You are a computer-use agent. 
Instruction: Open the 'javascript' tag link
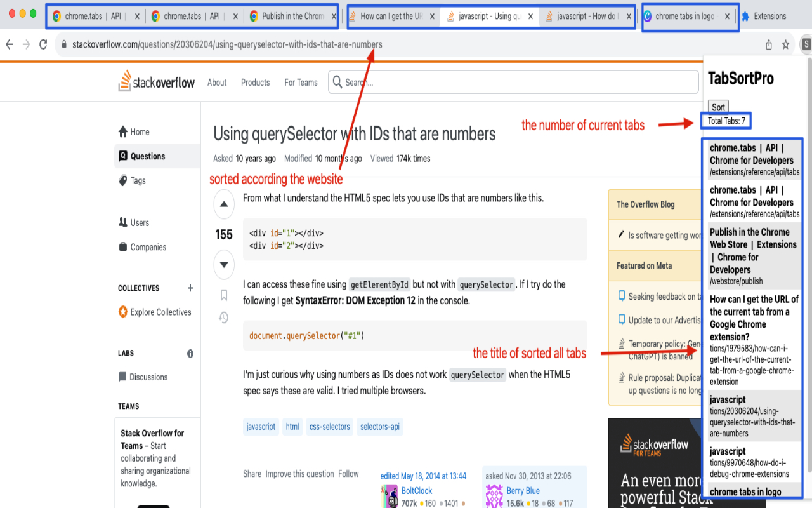coord(261,426)
